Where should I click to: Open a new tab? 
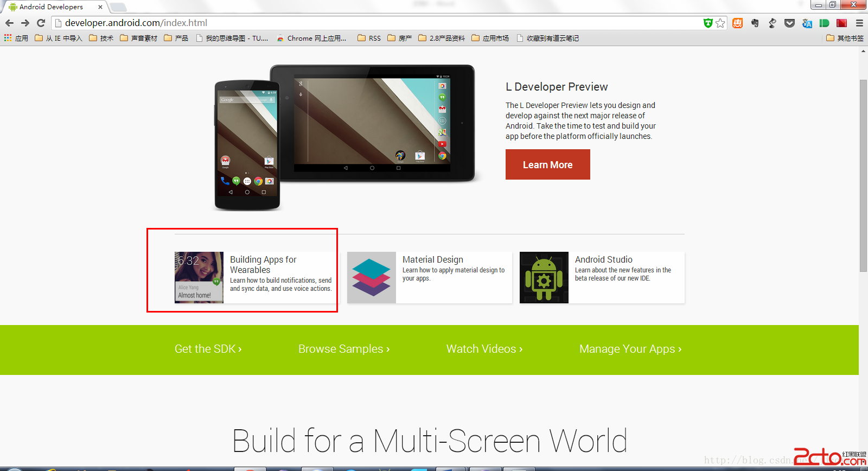click(118, 7)
